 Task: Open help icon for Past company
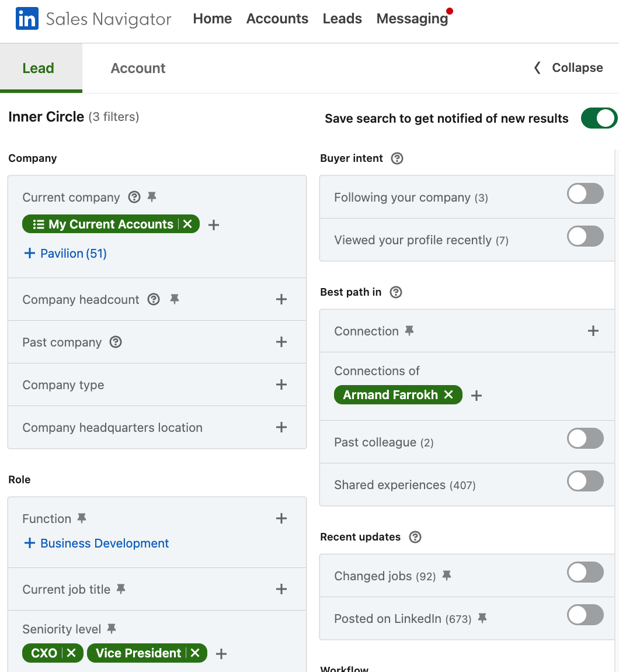tap(116, 342)
